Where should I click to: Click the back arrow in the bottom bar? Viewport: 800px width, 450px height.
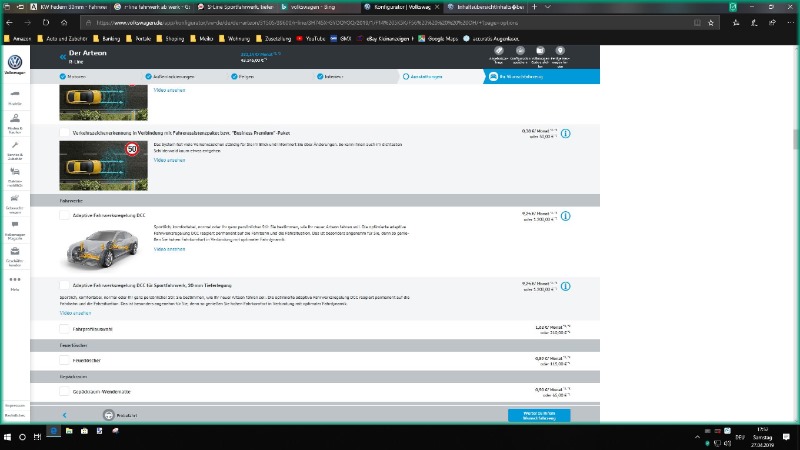64,415
